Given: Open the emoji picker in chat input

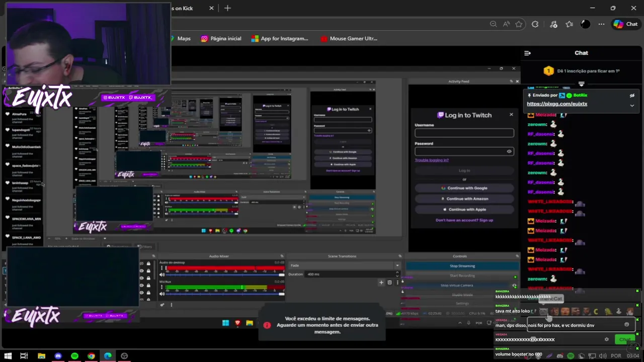Looking at the screenshot, I should [x=627, y=325].
